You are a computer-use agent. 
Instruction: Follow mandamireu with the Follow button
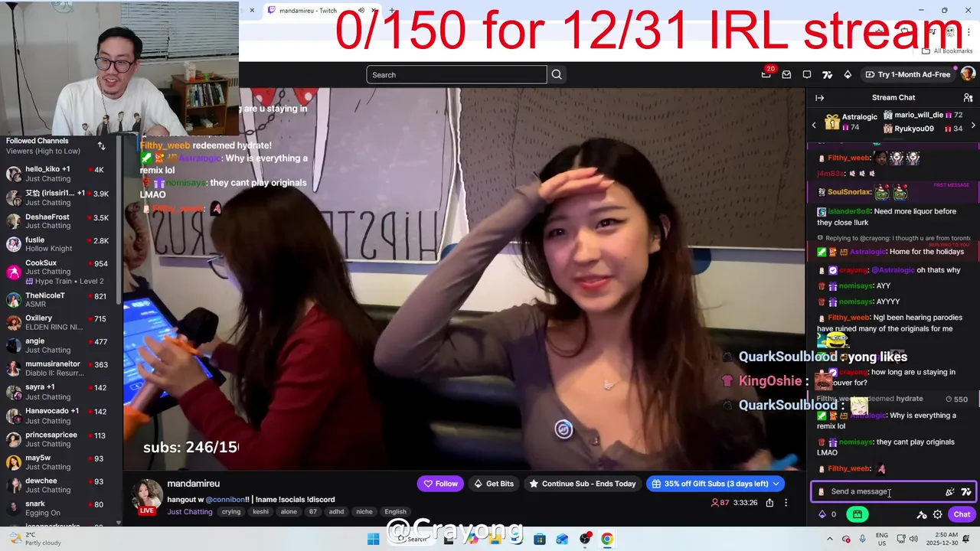coord(440,484)
